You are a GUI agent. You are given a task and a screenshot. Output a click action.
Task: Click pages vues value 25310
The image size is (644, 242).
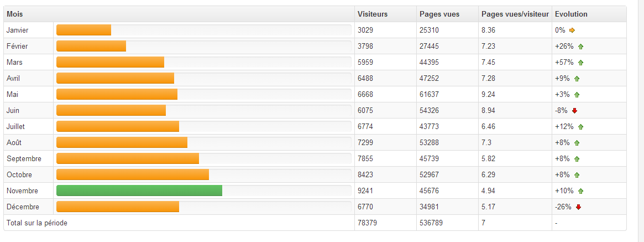429,30
